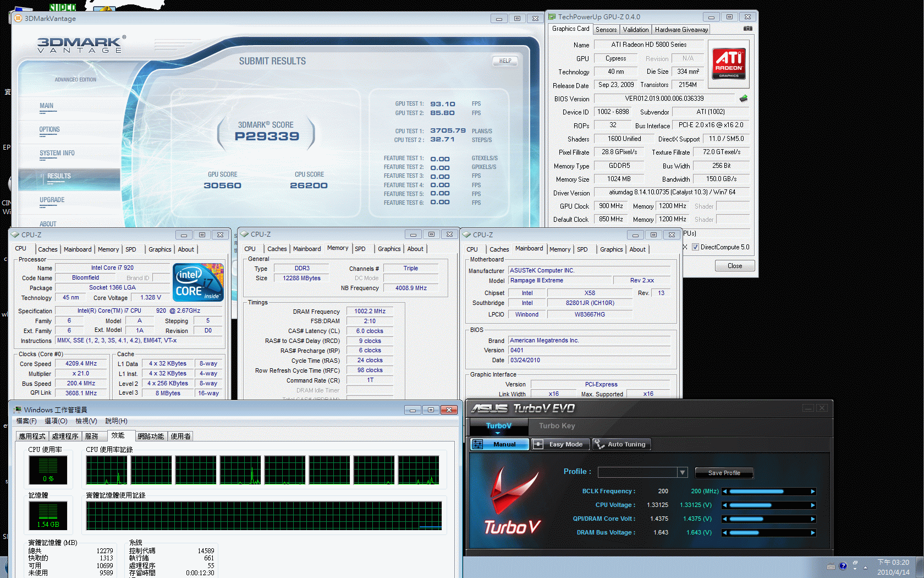Click the blue help question-mark tray icon

(843, 566)
